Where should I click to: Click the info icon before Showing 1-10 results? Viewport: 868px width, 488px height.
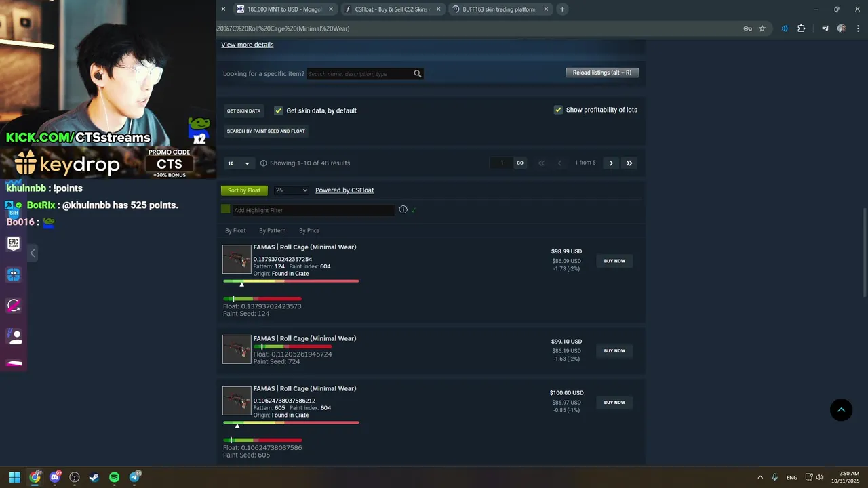point(264,163)
